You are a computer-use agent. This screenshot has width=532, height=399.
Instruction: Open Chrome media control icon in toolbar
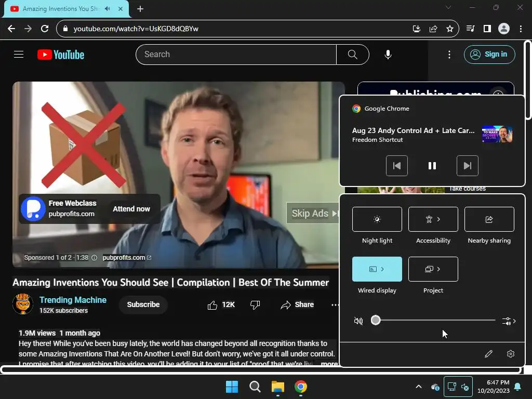click(x=471, y=29)
